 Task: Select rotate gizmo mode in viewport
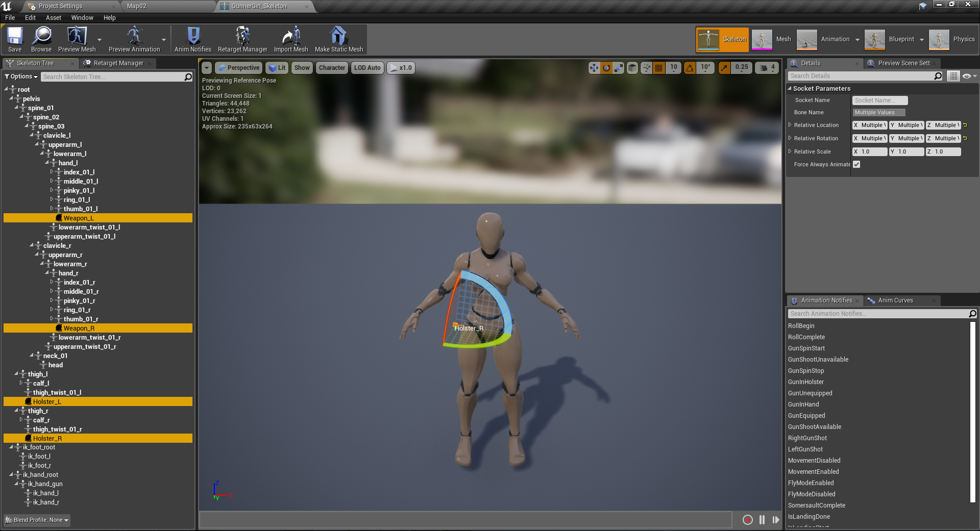606,68
